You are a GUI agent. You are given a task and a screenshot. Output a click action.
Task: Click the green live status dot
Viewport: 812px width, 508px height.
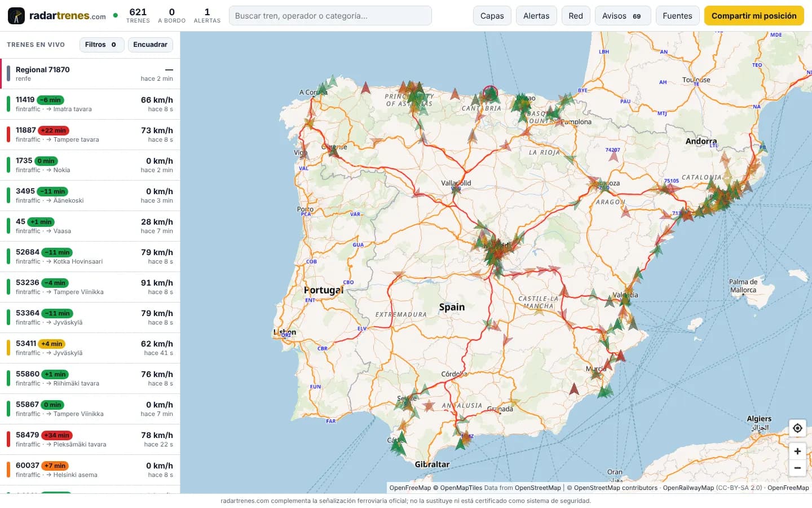pyautogui.click(x=116, y=16)
